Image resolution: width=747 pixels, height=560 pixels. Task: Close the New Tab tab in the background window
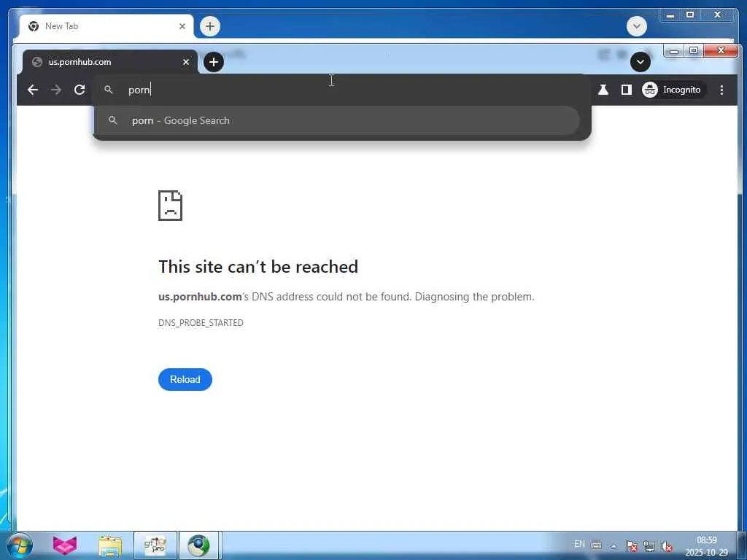[x=182, y=26]
